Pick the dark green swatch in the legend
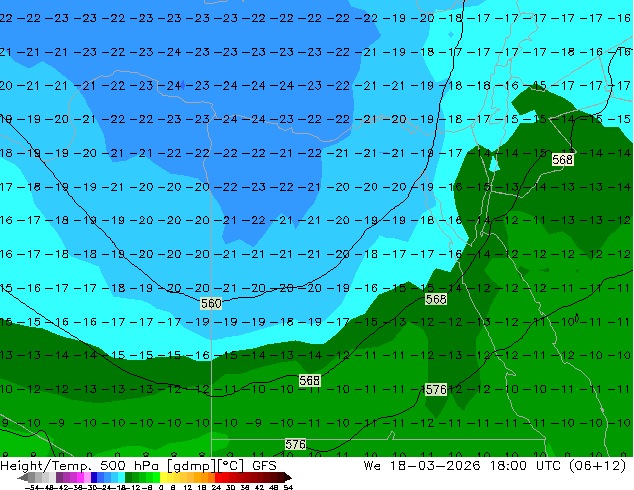The width and height of the screenshot is (634, 490). 129,477
